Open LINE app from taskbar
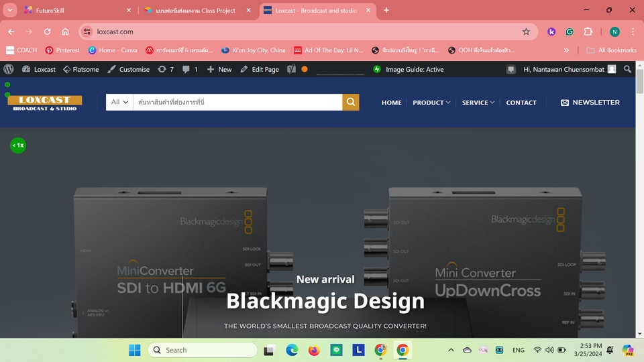Screen dimensions: 644x362 click(x=336, y=350)
